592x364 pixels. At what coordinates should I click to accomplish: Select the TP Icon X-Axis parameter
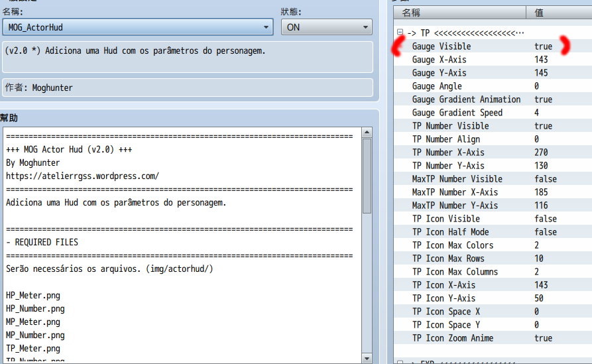493,284
